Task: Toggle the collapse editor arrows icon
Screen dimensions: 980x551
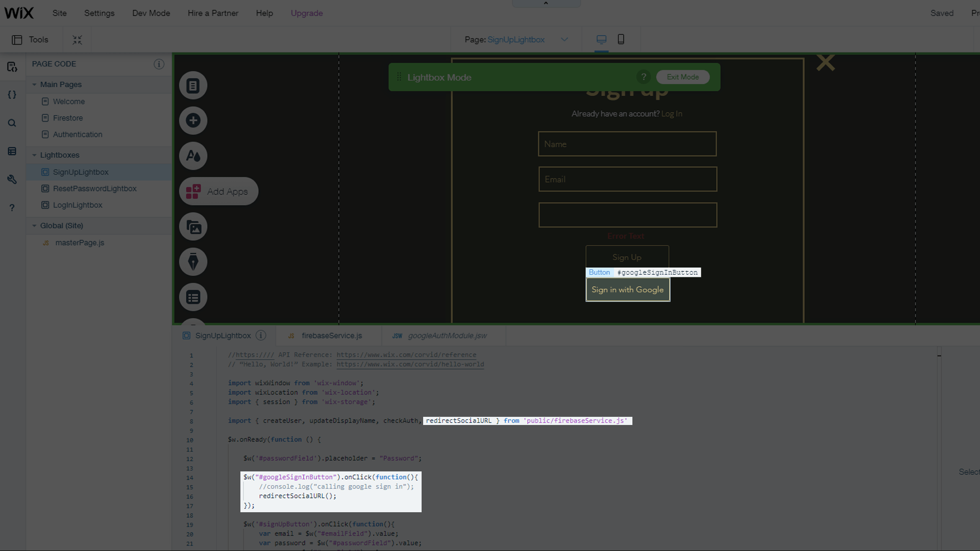Action: tap(77, 40)
